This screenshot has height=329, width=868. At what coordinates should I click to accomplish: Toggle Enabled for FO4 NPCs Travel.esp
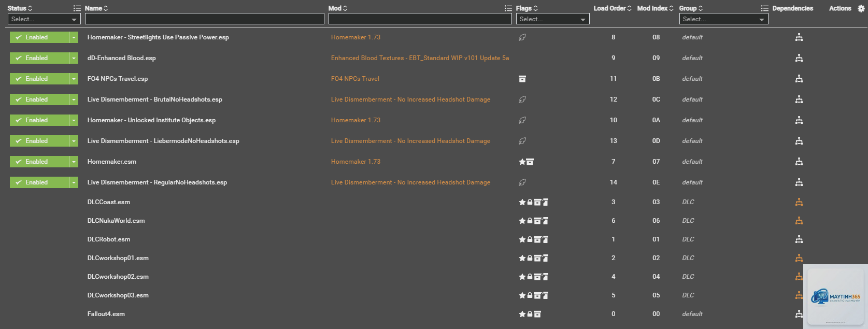click(x=39, y=79)
